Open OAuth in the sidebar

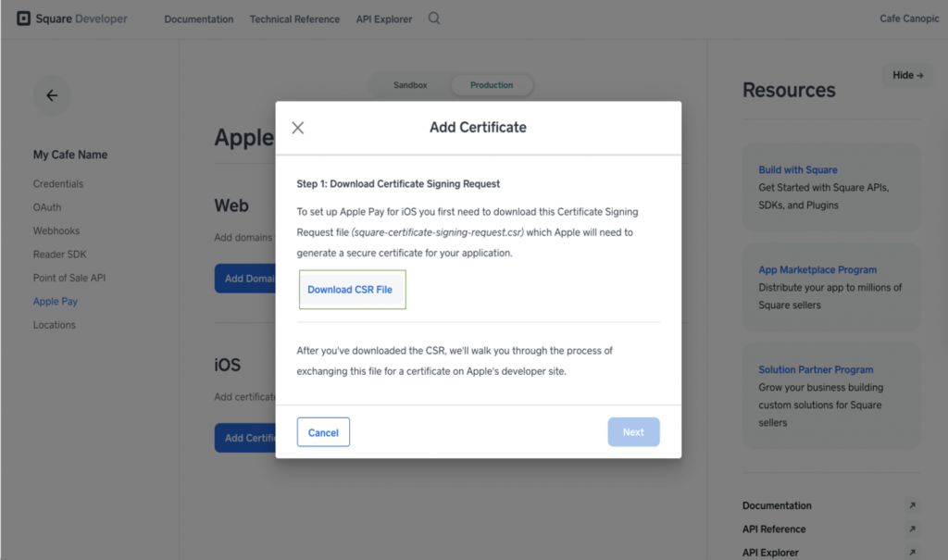coord(47,207)
